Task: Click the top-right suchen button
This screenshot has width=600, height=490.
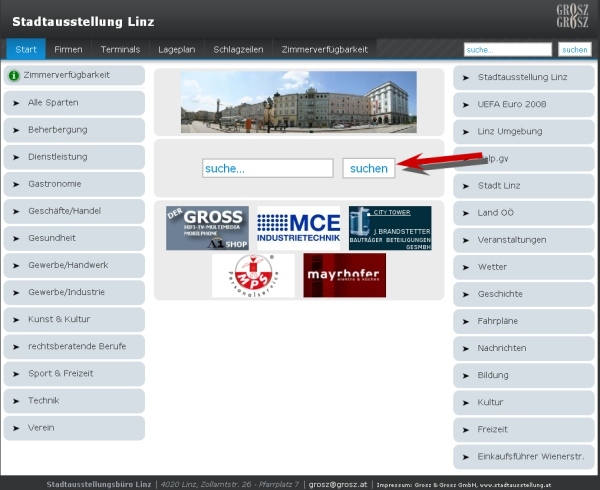Action: click(x=574, y=50)
